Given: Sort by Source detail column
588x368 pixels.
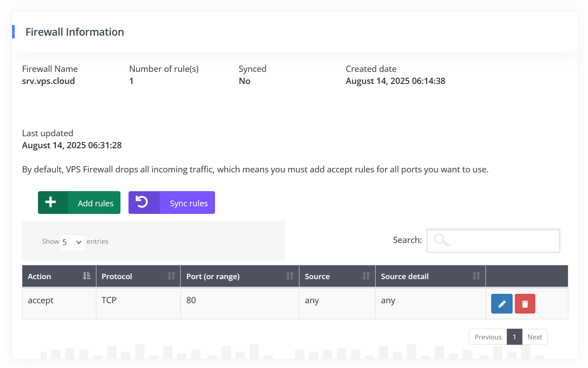Looking at the screenshot, I should [x=431, y=276].
